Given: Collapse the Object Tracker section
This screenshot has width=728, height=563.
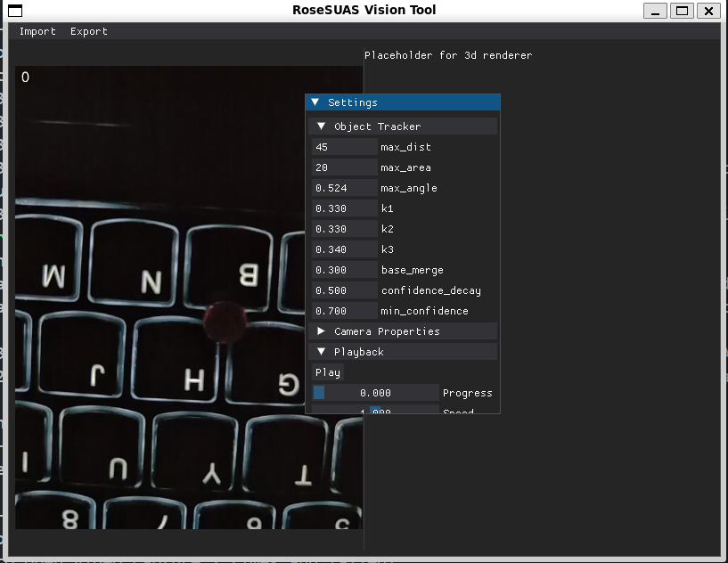Looking at the screenshot, I should point(321,126).
